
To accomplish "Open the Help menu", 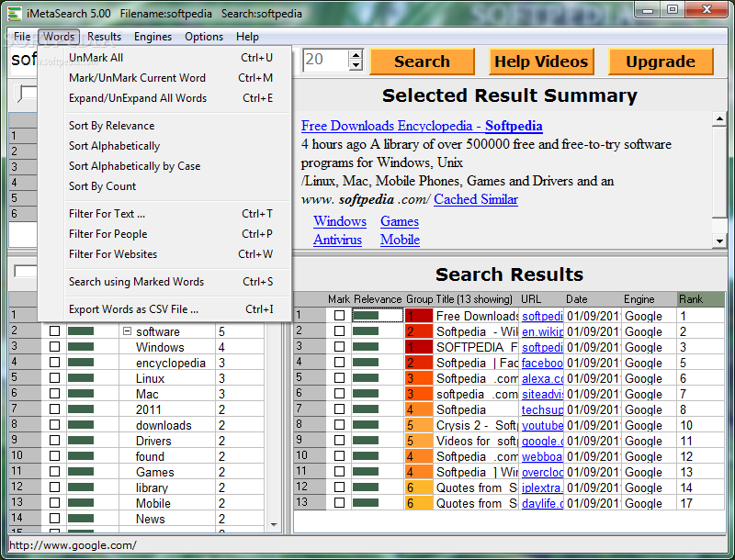I will coord(247,37).
